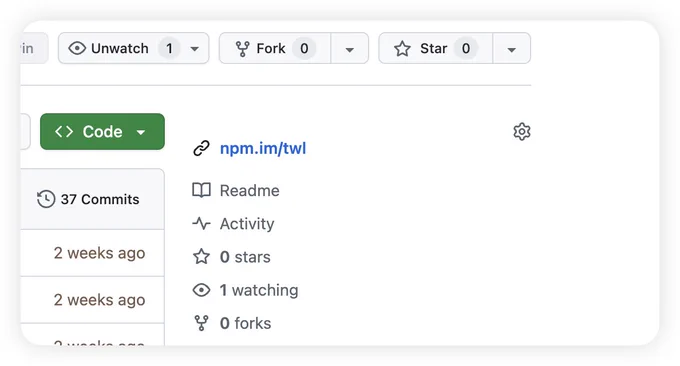
Task: Click the eye icon beside 1 watching
Action: [201, 290]
